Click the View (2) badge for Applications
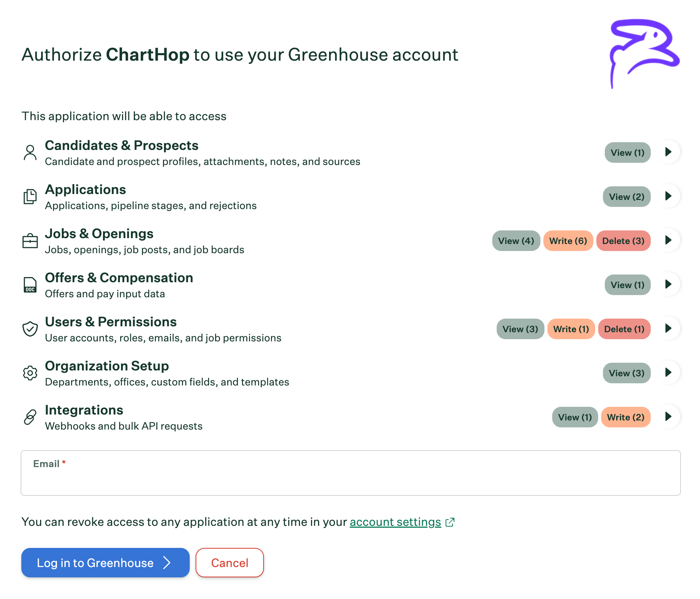Viewport: 700px width, 599px height. point(627,197)
